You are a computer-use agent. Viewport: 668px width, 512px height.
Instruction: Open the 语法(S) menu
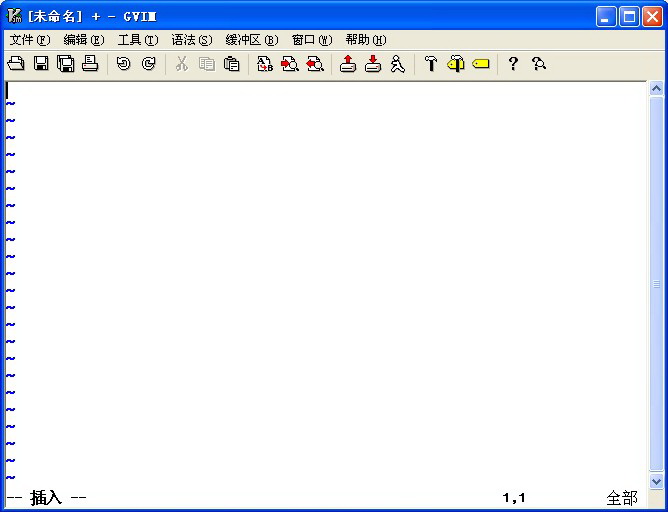192,40
